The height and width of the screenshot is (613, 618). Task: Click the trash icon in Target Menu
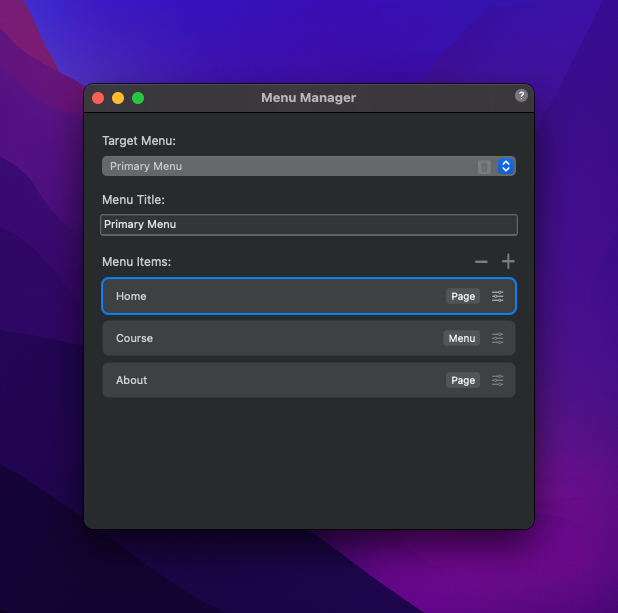tap(484, 167)
